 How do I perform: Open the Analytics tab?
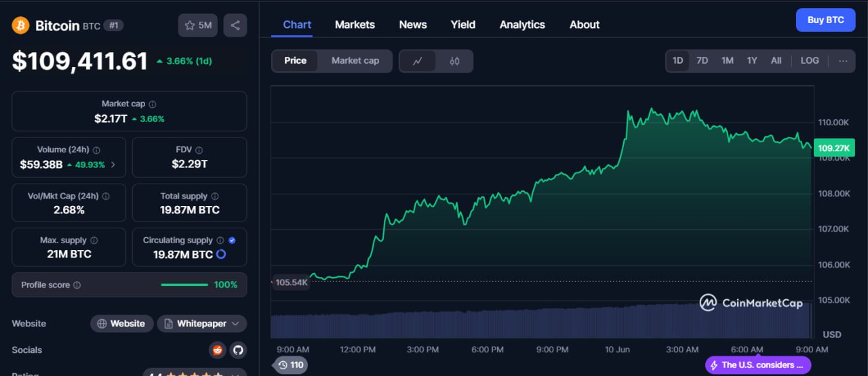click(x=522, y=24)
